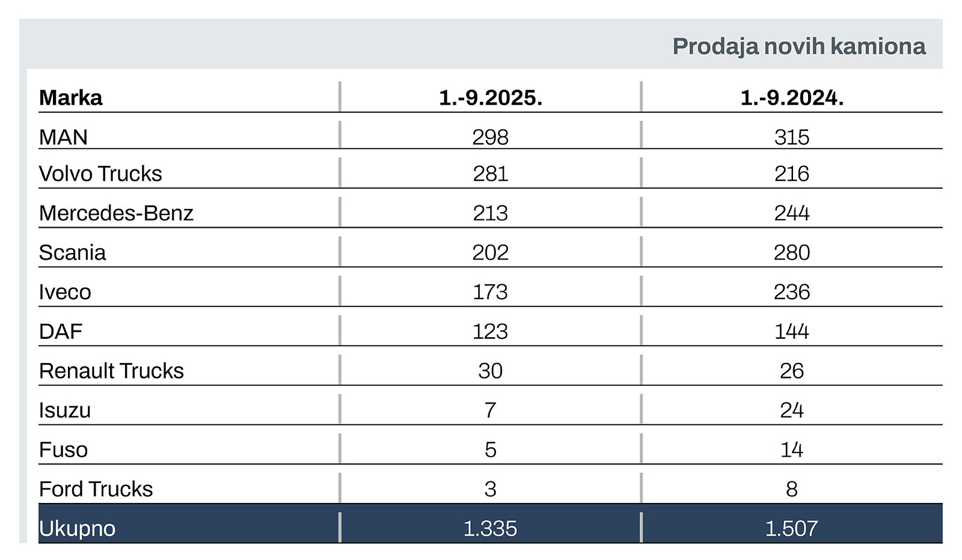Click the "1.-9.2024." column header
Screen dimensions: 962x560
(791, 98)
